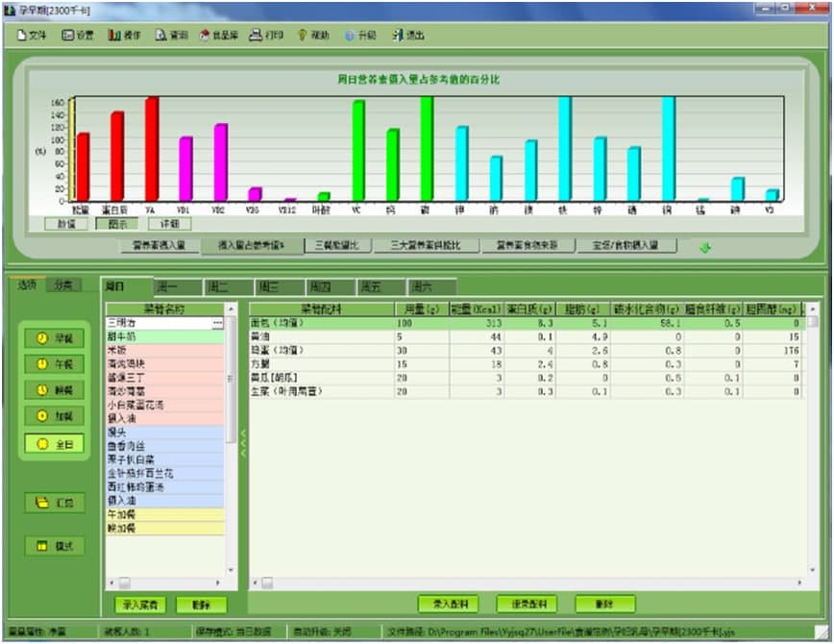This screenshot has height=644, width=834.
Task: Open the 设置 settings toolbar icon
Action: 78,36
